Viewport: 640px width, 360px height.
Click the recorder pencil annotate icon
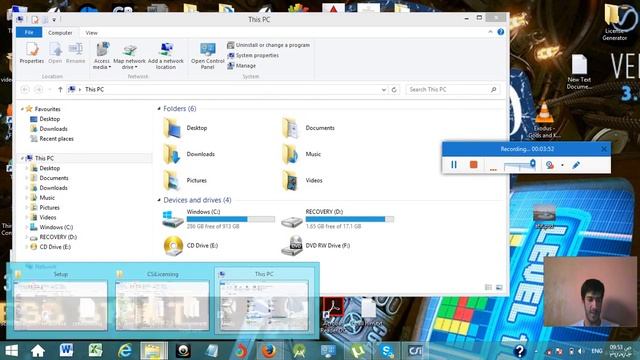pyautogui.click(x=576, y=165)
